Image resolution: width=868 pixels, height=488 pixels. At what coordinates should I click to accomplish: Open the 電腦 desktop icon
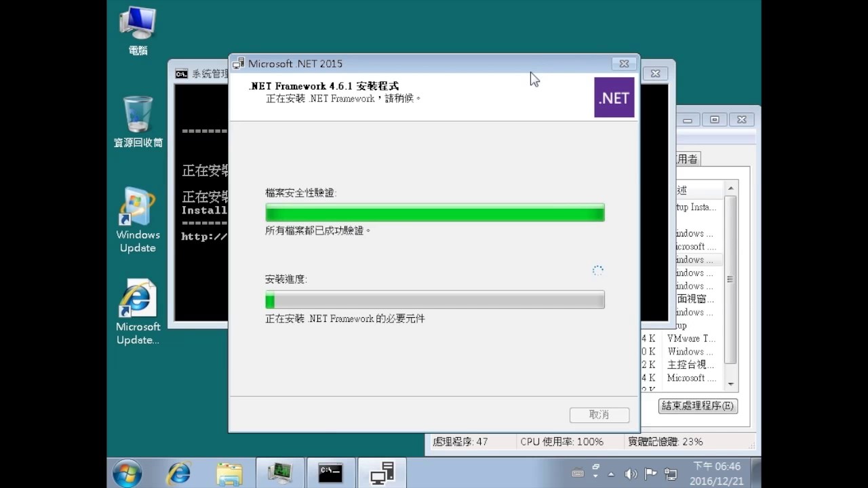(138, 31)
